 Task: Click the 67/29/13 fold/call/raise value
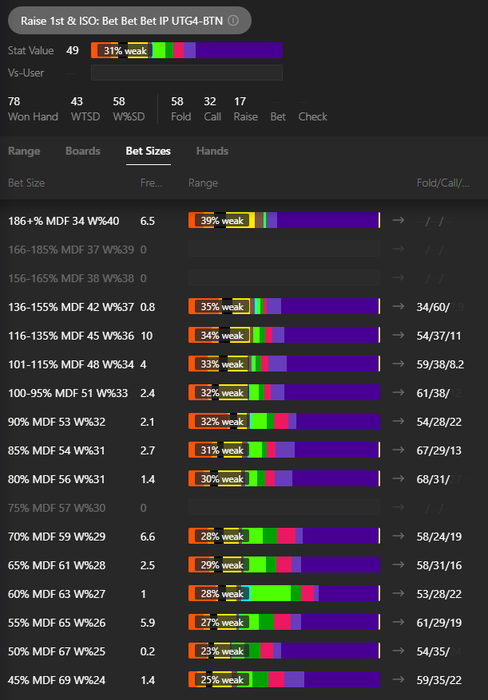pos(439,450)
